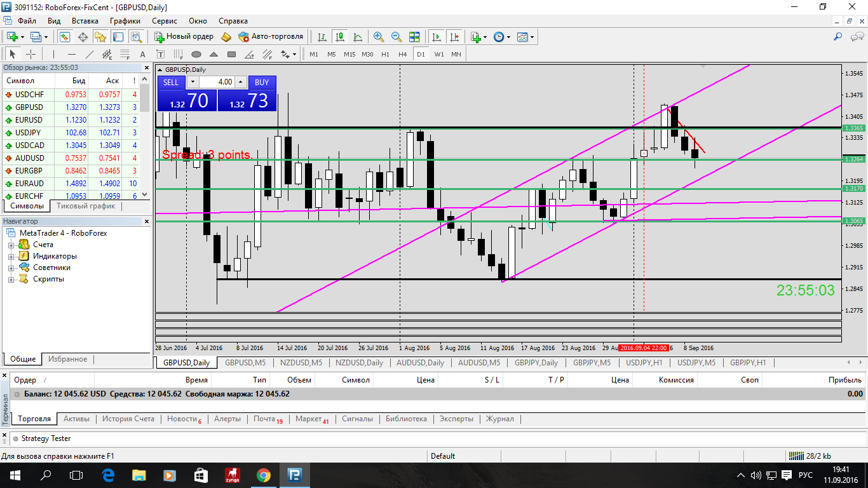Select the crosshair cursor tool
Image resolution: width=868 pixels, height=488 pixels.
[31, 54]
